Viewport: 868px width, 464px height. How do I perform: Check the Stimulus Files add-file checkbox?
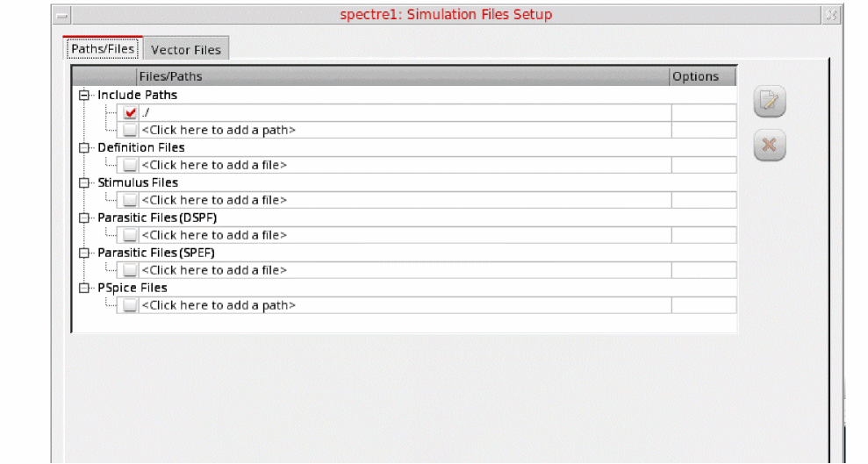130,200
